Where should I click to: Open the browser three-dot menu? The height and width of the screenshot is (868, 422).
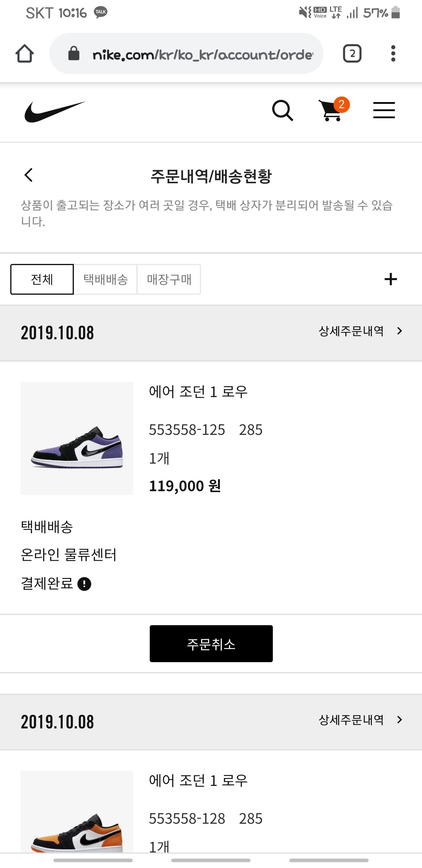pyautogui.click(x=393, y=54)
